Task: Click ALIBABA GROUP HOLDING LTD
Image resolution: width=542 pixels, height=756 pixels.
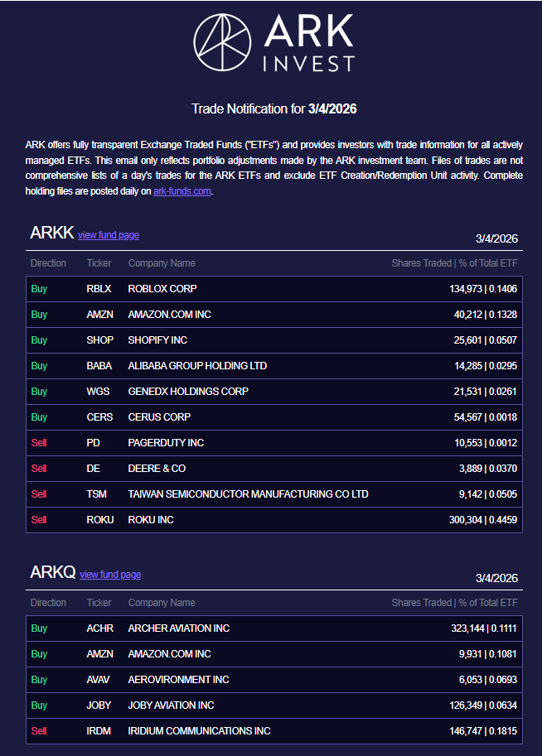Action: tap(197, 365)
